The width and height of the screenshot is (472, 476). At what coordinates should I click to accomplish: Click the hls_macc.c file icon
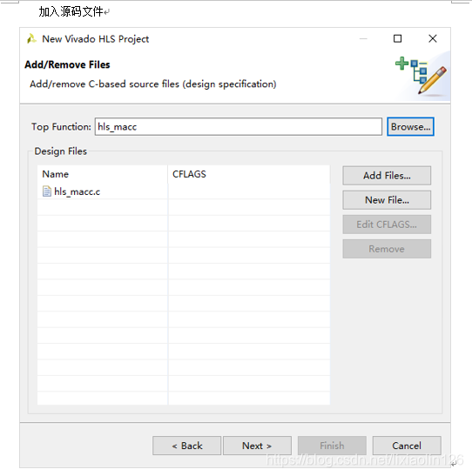(x=47, y=191)
